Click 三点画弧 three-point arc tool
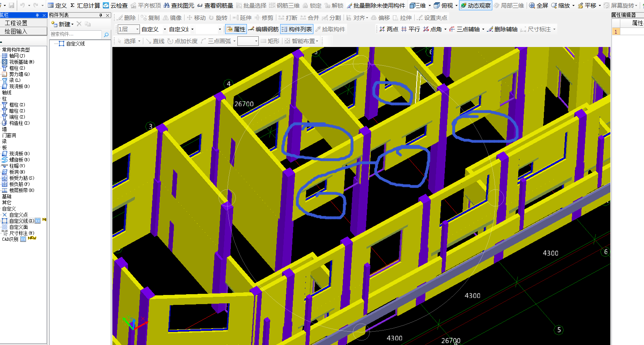 [x=216, y=41]
